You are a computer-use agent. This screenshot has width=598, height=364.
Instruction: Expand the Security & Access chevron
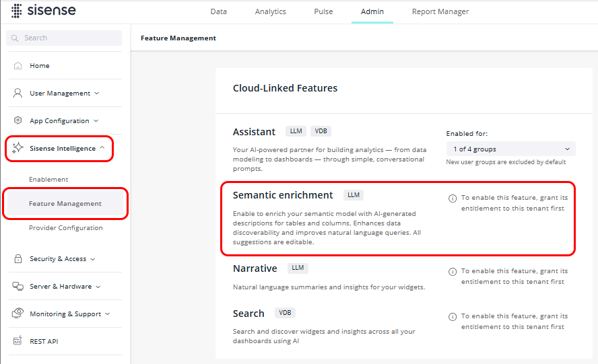click(x=93, y=259)
